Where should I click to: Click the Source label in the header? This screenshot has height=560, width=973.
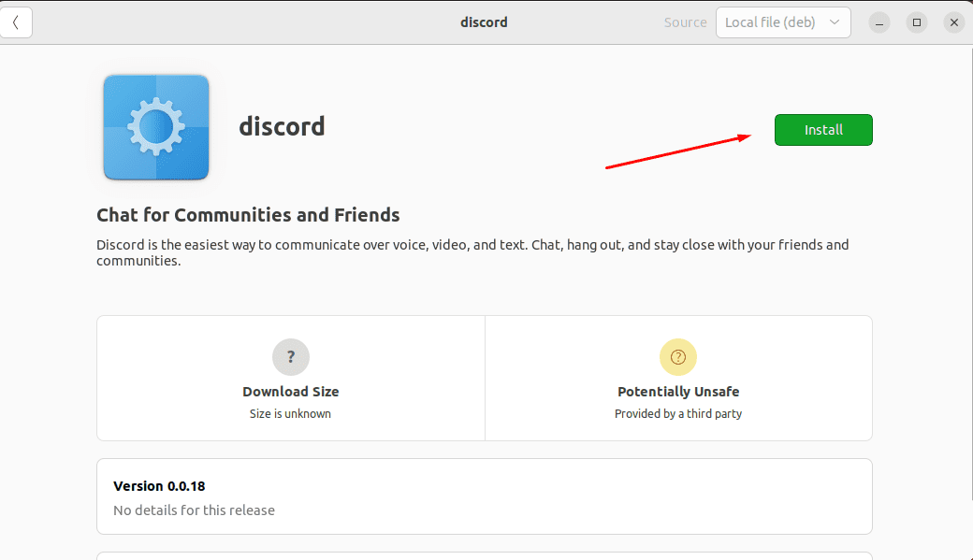pos(685,22)
